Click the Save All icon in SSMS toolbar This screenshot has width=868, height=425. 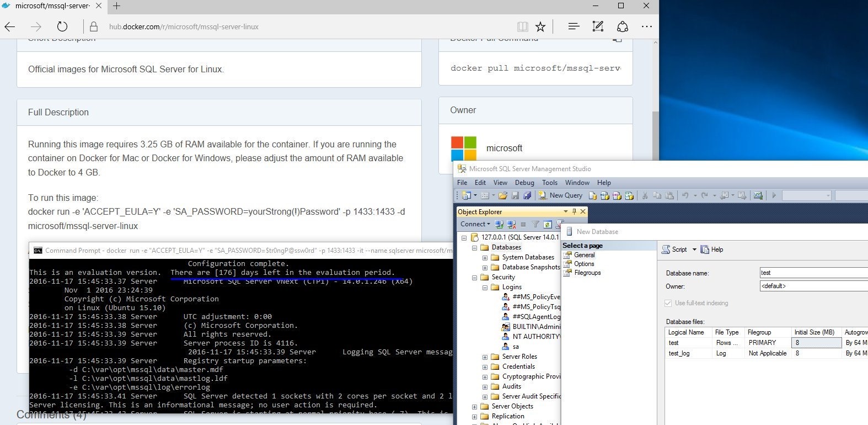(527, 195)
